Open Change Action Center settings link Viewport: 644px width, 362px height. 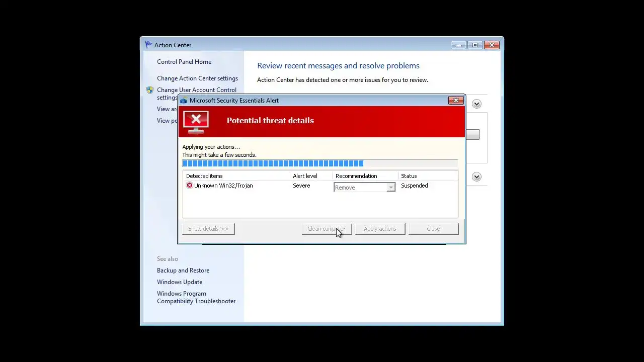point(197,78)
